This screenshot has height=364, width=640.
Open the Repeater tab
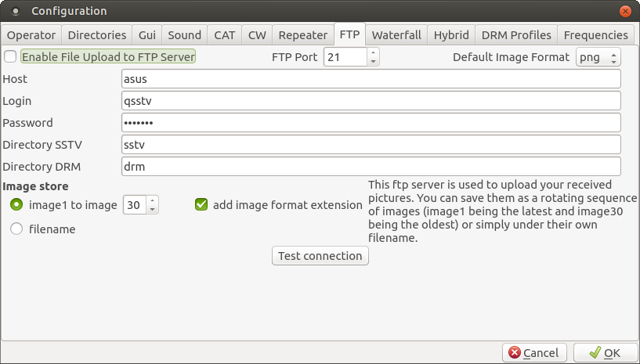(303, 35)
